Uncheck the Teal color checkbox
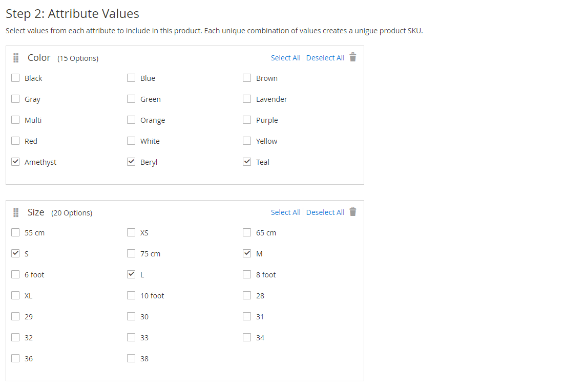Screen dimensions: 585x392 click(x=246, y=162)
